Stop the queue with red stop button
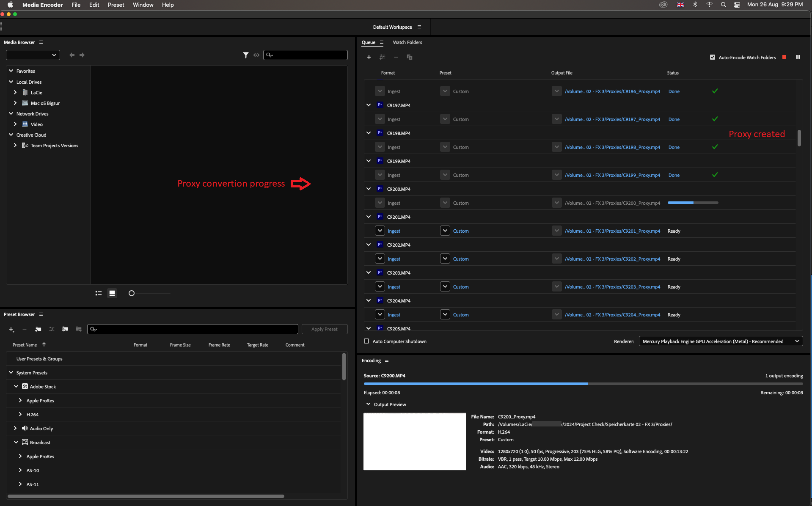 point(784,57)
